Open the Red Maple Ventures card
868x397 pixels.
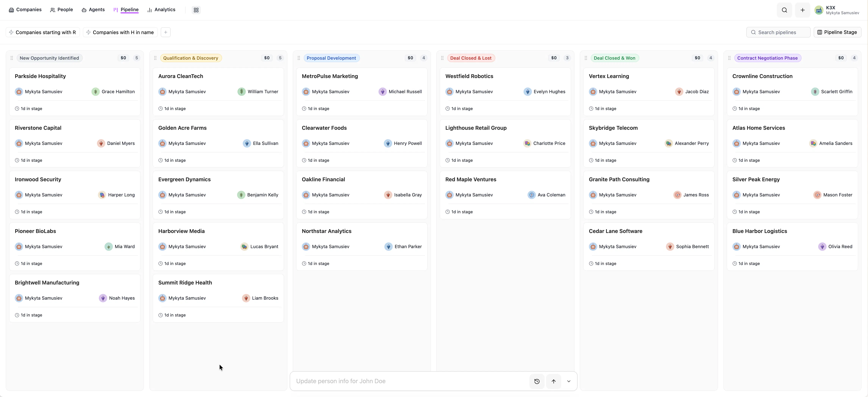point(505,195)
